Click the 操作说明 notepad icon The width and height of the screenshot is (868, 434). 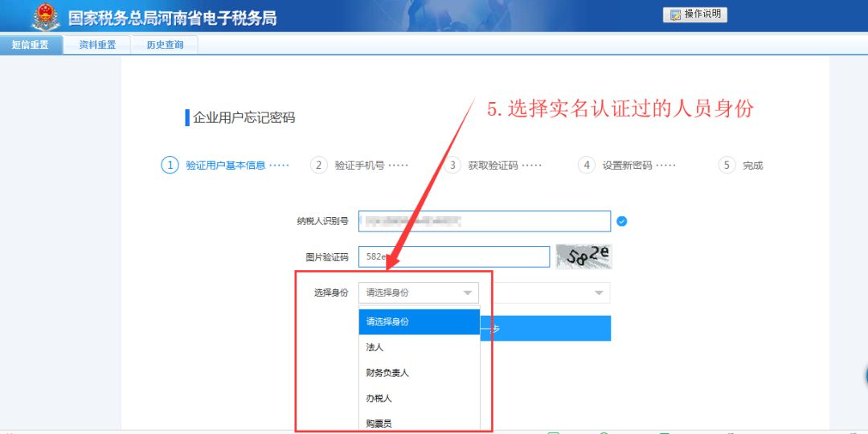(675, 14)
